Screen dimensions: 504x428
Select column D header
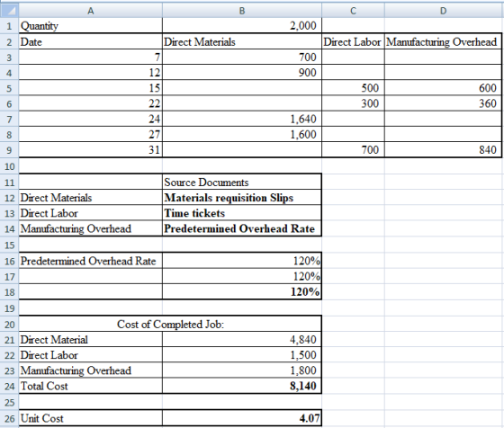click(443, 10)
